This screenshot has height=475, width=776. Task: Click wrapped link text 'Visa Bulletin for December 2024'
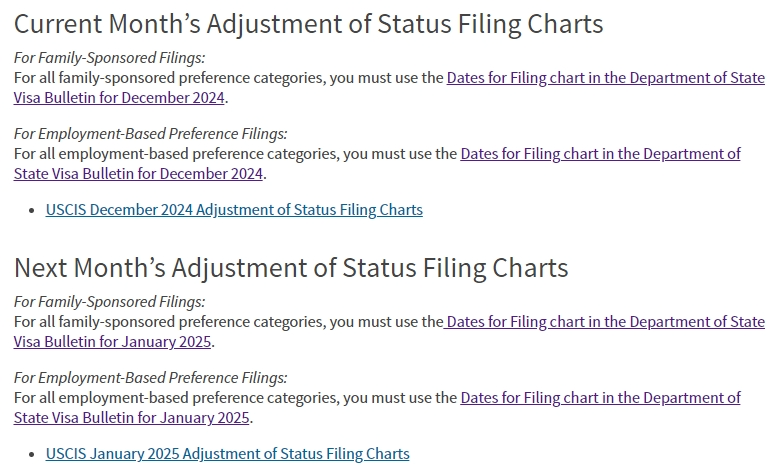119,98
